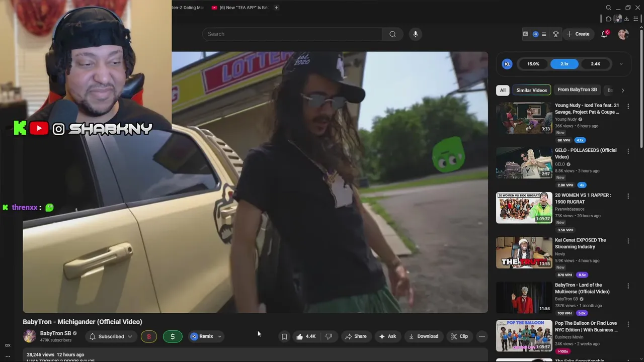The height and width of the screenshot is (362, 644).
Task: Open the YouTube account avatar menu
Action: point(623,34)
